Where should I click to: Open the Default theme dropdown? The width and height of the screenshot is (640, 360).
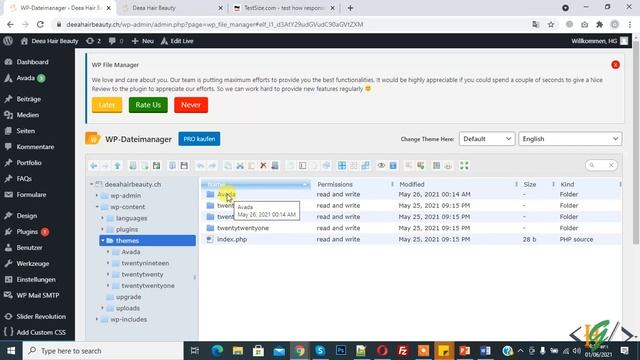click(x=487, y=139)
